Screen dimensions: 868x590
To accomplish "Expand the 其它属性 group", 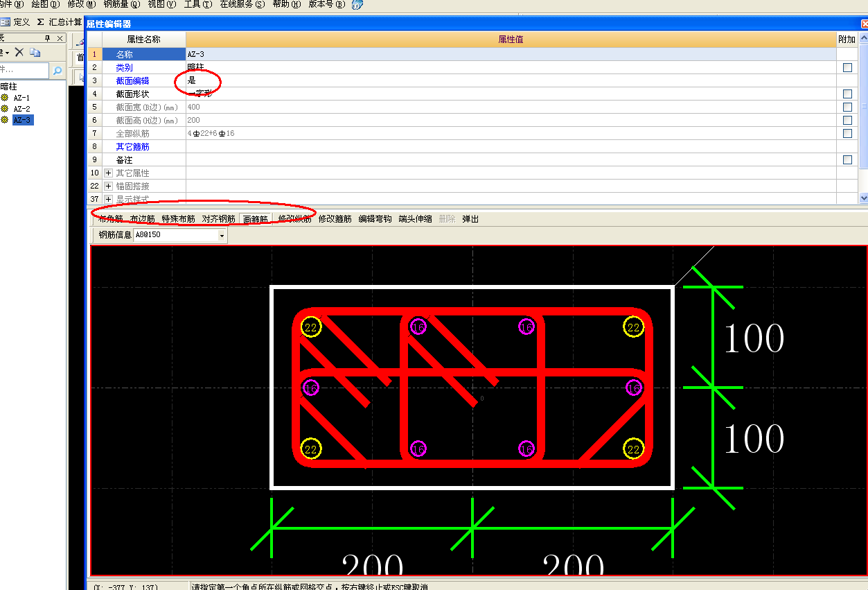I will tap(108, 173).
